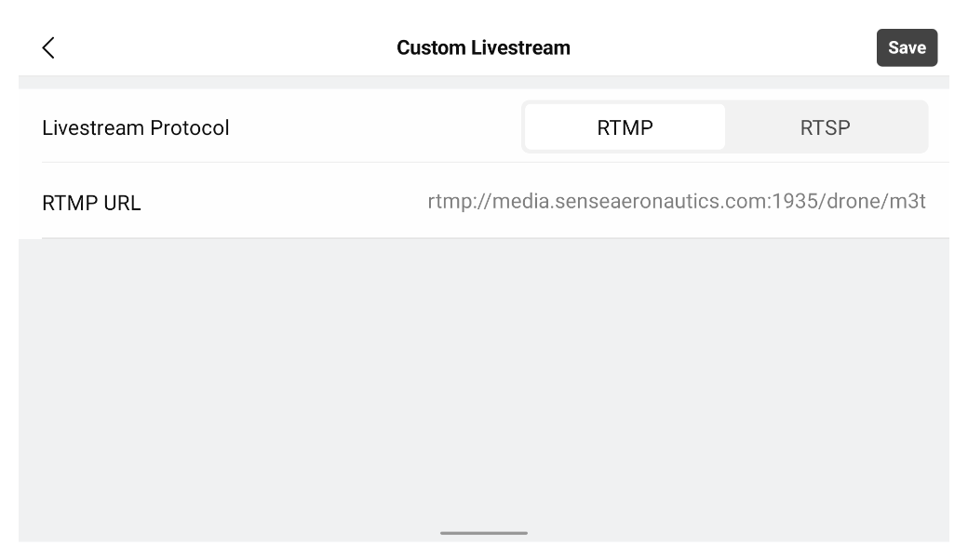The height and width of the screenshot is (560, 968).
Task: Edit the stream address ending in drone/m3t
Action: (677, 202)
